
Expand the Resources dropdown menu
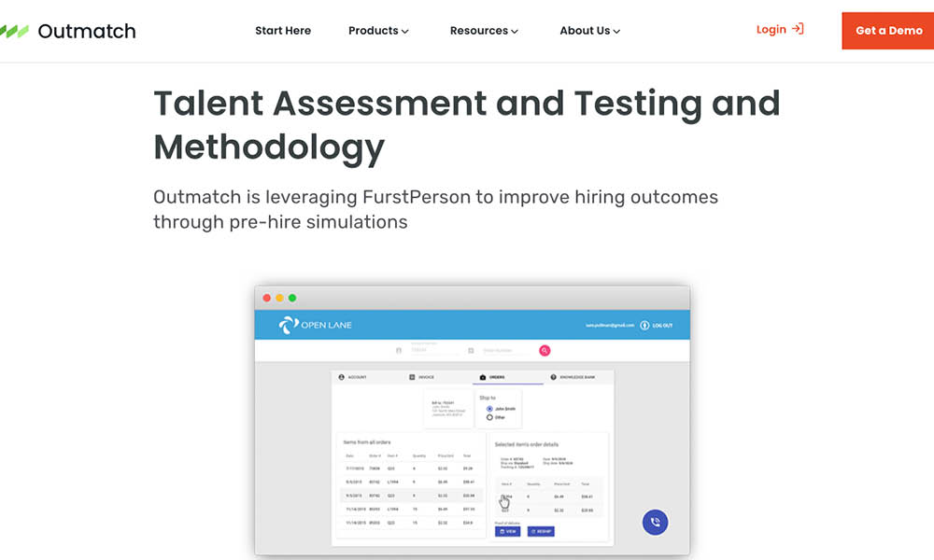484,31
